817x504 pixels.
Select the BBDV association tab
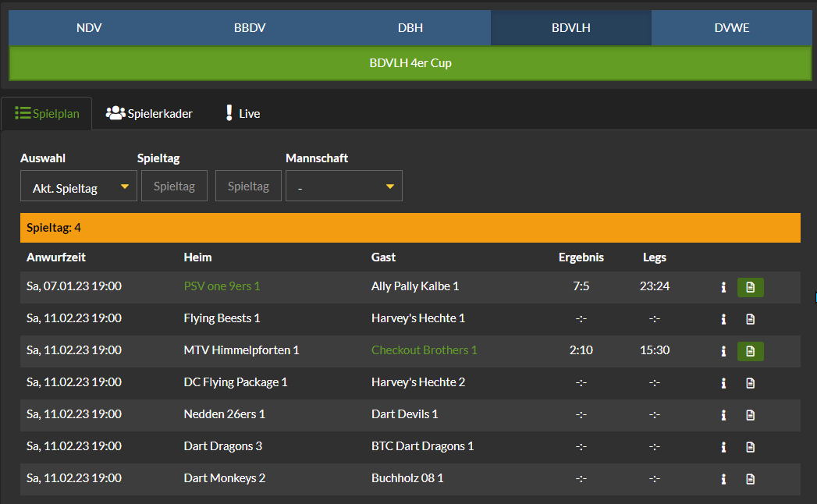[x=250, y=27]
